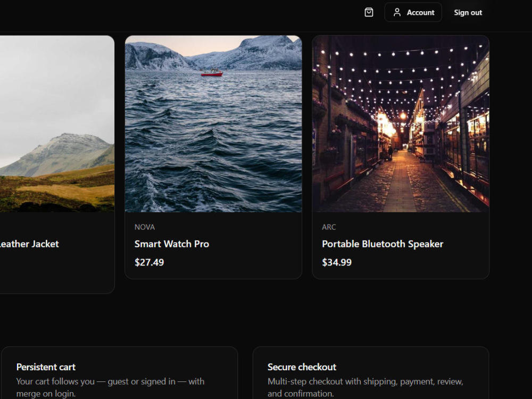Open the Portable Bluetooth Speaker alley image
532x399 pixels.
(x=401, y=124)
